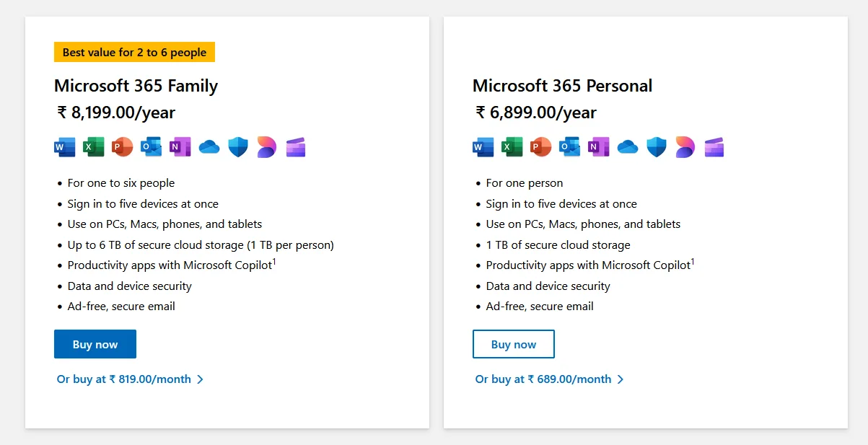Click the OneDrive cloud icon in the Personal plan

(x=628, y=147)
